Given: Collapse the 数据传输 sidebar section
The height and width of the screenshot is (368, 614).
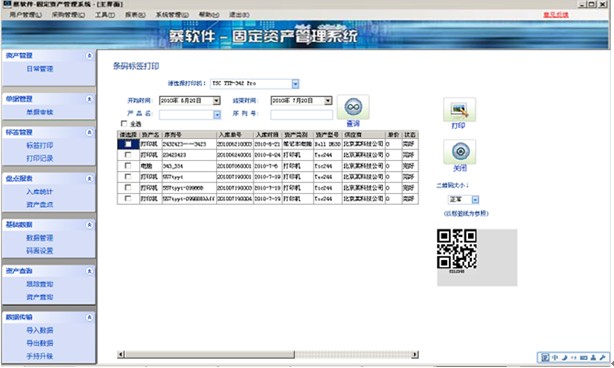Looking at the screenshot, I should pyautogui.click(x=89, y=317).
